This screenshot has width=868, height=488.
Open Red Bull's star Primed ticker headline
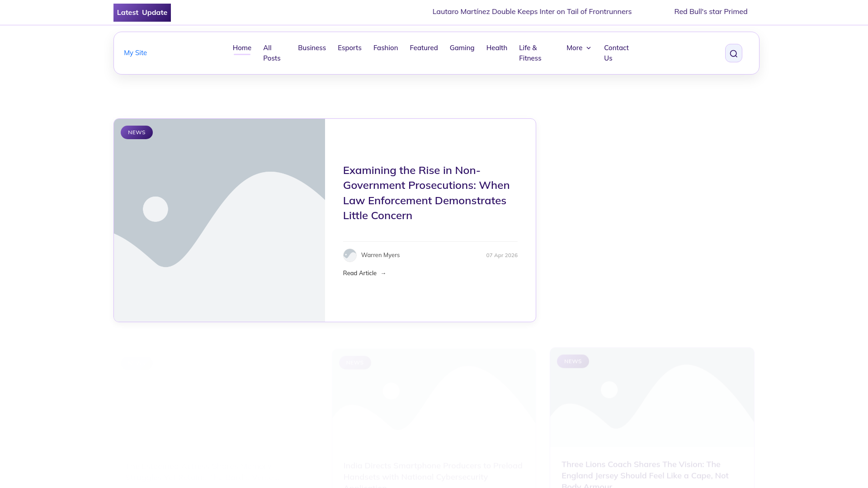coord(711,12)
